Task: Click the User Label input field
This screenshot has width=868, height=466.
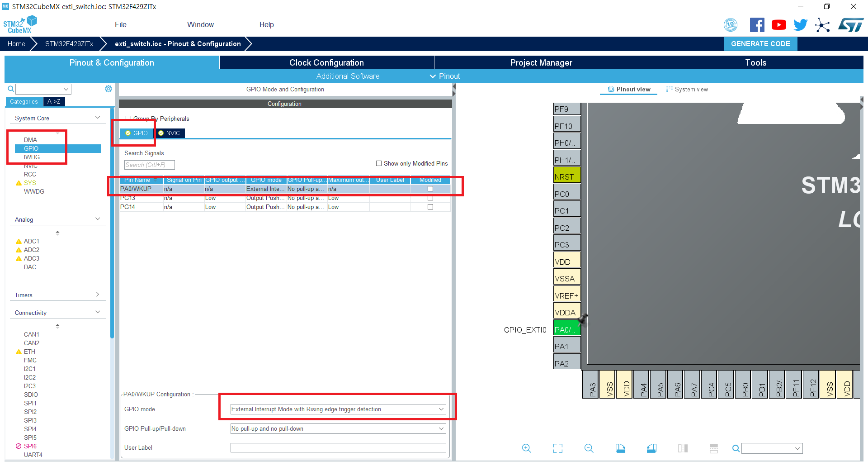Action: click(338, 447)
